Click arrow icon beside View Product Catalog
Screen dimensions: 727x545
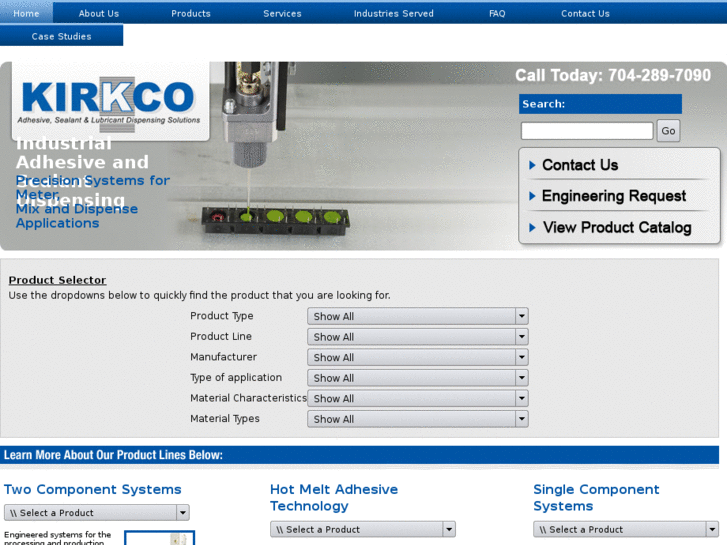(532, 227)
